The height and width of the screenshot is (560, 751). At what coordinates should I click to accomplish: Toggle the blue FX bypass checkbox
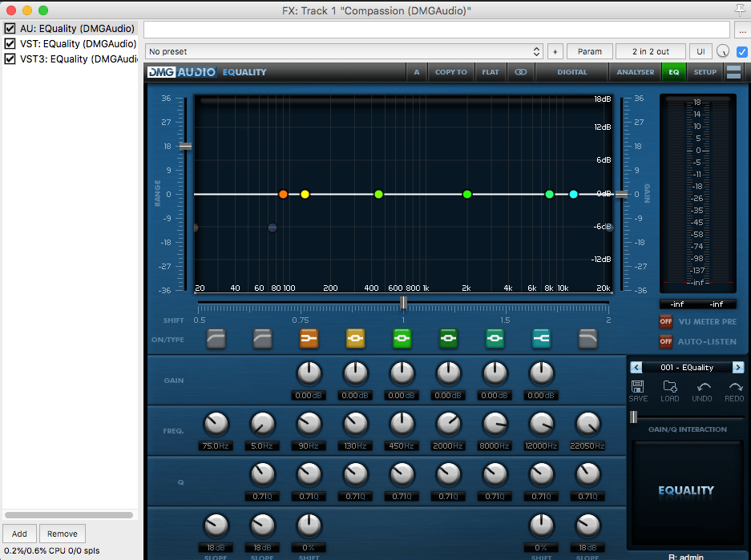741,51
